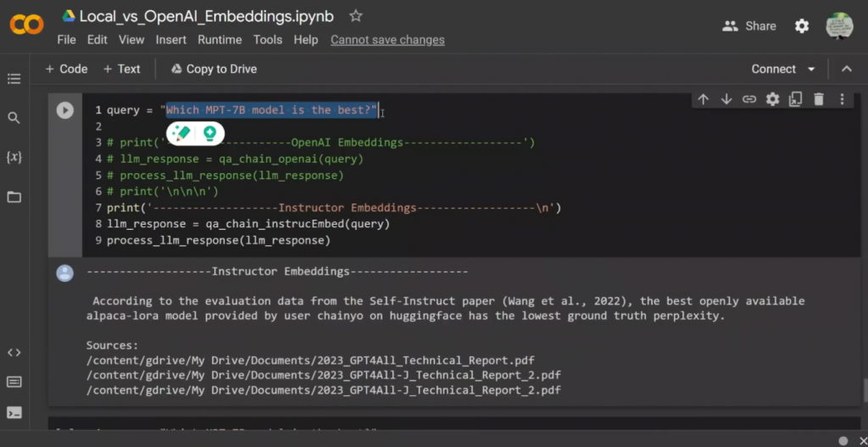This screenshot has height=447, width=868.
Task: Open the Variables inspector panel
Action: [x=14, y=158]
